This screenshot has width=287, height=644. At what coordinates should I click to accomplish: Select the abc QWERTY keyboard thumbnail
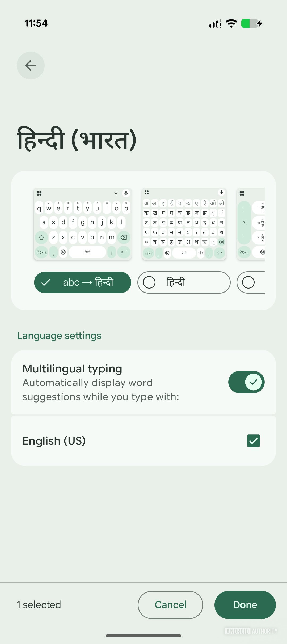(x=83, y=224)
